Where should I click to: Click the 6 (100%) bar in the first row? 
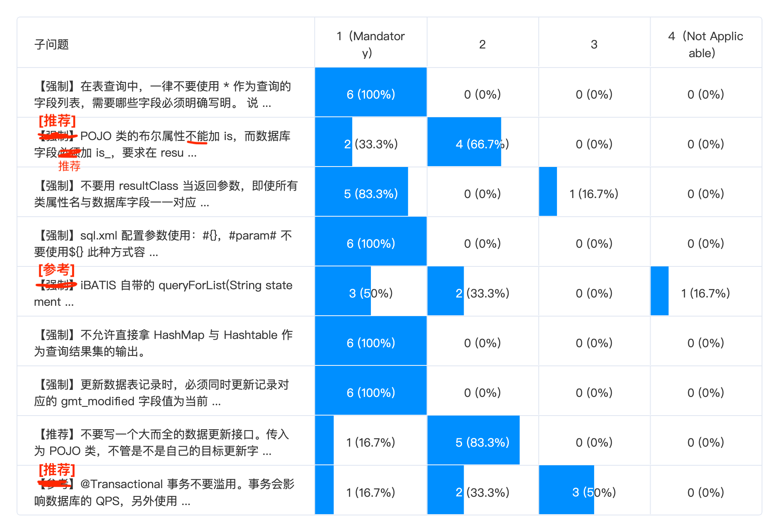click(370, 92)
